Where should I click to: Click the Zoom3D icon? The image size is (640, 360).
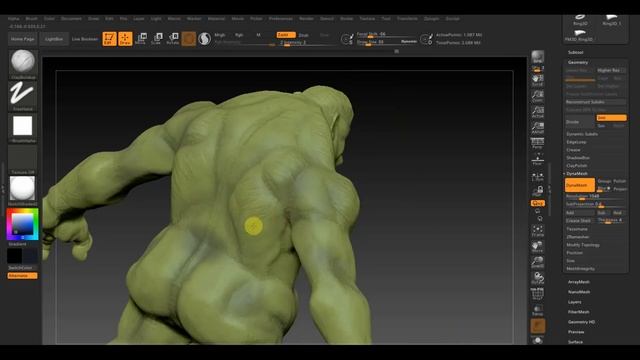(x=538, y=262)
